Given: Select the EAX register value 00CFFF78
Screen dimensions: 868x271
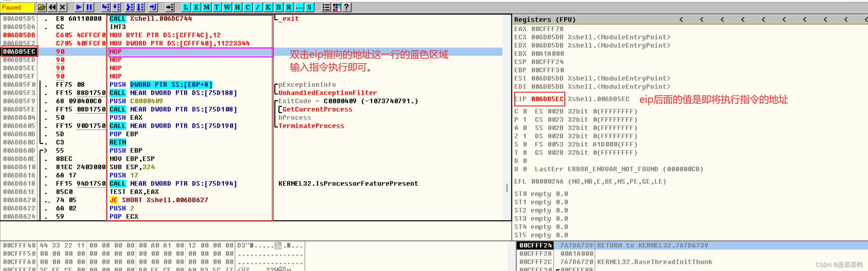Looking at the screenshot, I should pyautogui.click(x=547, y=29).
